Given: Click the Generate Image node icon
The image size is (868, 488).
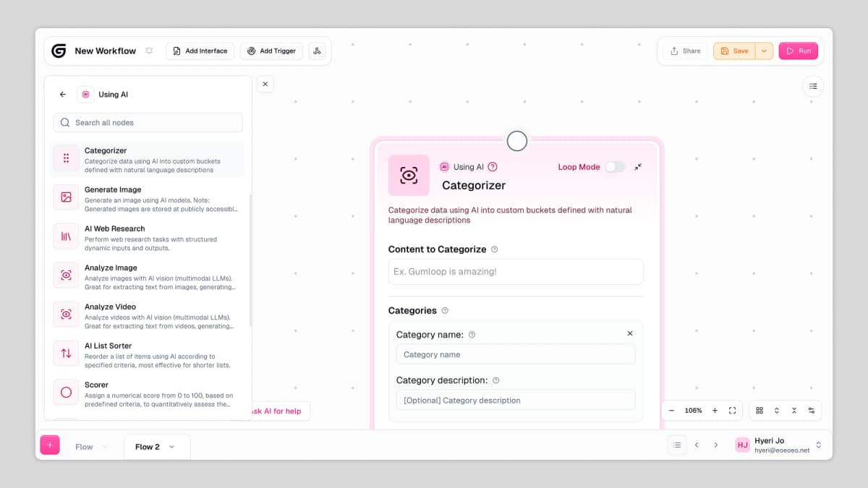Looking at the screenshot, I should pos(66,197).
